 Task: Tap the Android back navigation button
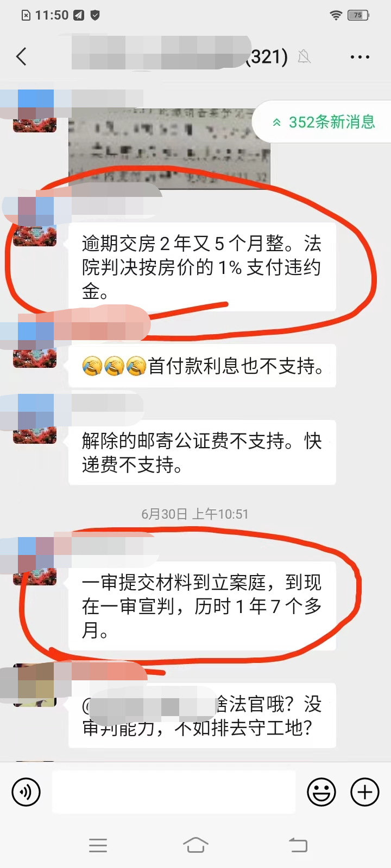pos(298,845)
